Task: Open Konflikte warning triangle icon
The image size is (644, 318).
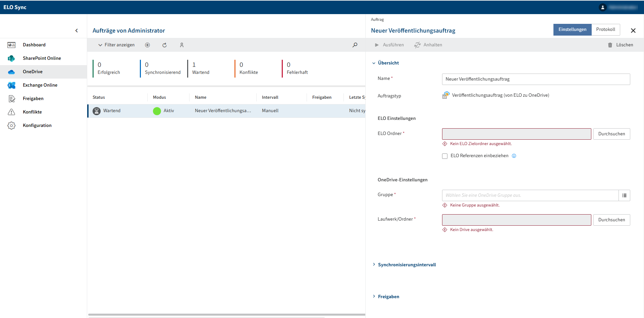Action: click(x=11, y=112)
